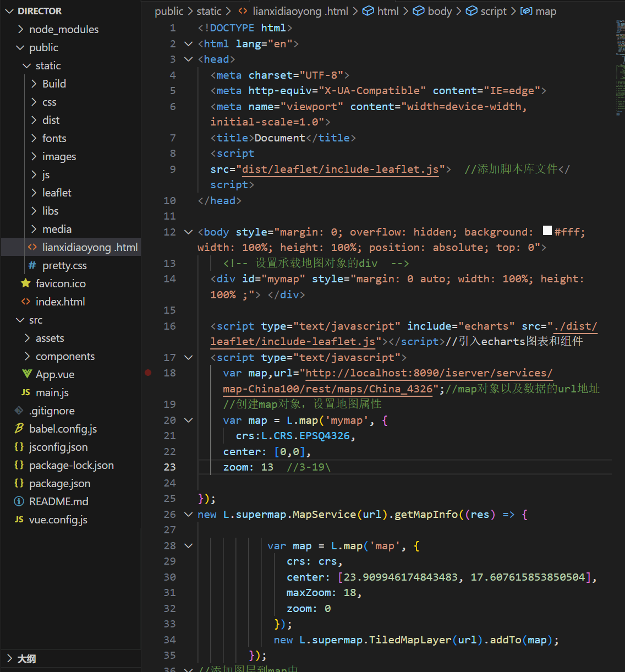
Task: Select the script breadcrumb item
Action: [x=493, y=11]
